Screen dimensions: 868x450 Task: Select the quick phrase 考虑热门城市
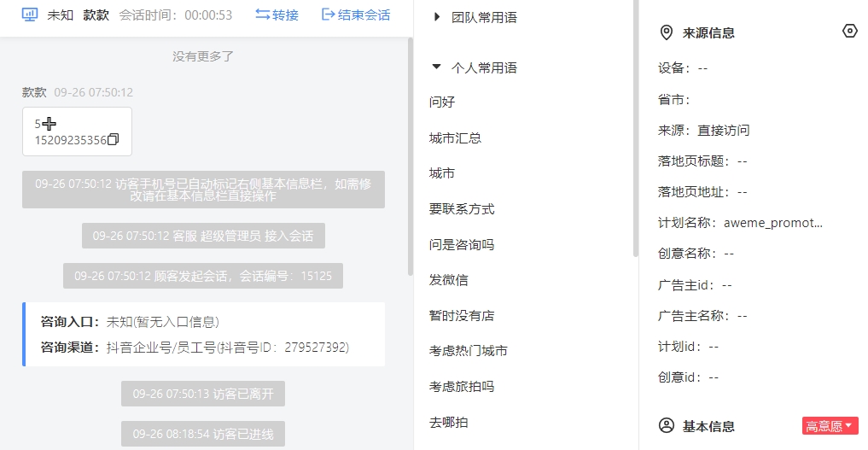(x=469, y=350)
